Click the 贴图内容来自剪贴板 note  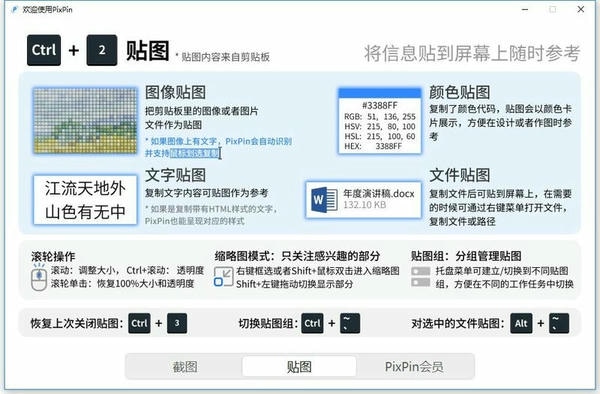click(x=223, y=57)
